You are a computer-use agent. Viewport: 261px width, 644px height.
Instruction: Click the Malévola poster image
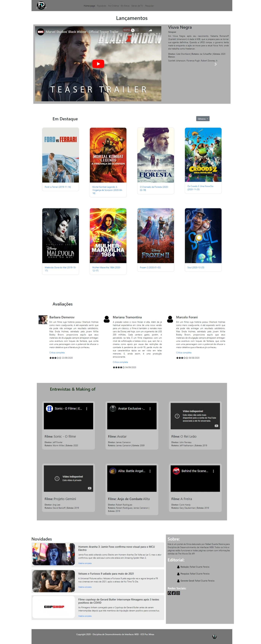tap(60, 236)
